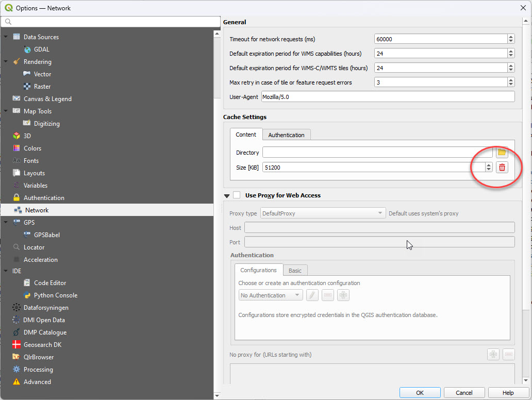The width and height of the screenshot is (532, 400).
Task: Open the 3D settings page
Action: coord(27,136)
